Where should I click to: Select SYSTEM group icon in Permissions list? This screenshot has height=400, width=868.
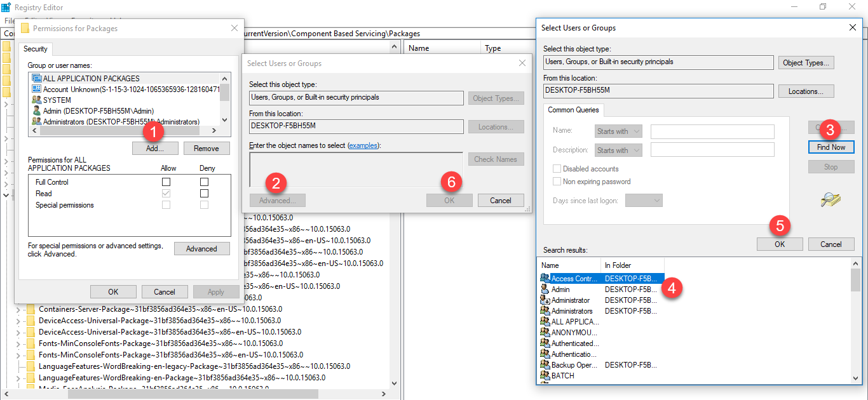click(37, 100)
